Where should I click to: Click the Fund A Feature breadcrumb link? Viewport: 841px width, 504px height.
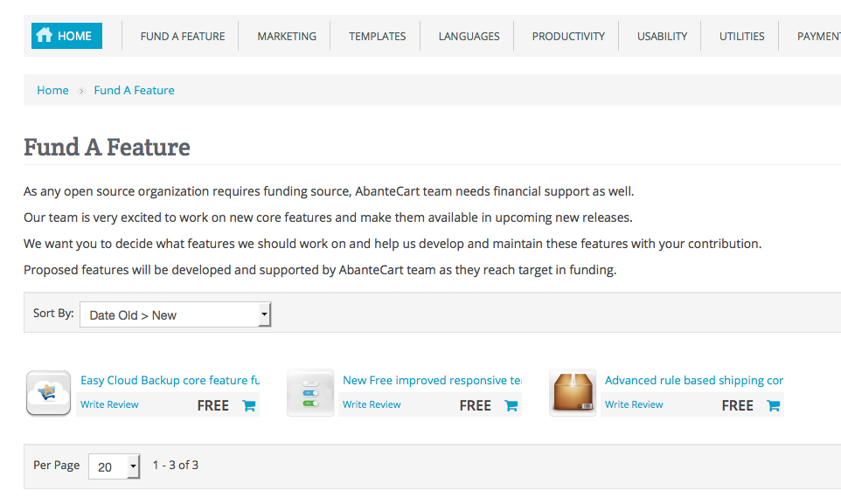pos(134,90)
